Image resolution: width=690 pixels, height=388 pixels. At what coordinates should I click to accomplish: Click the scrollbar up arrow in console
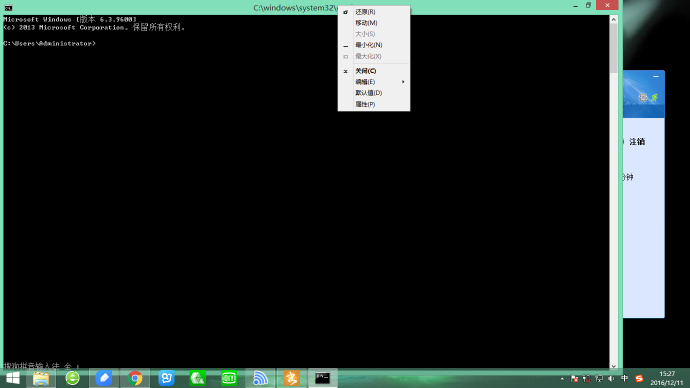click(613, 19)
